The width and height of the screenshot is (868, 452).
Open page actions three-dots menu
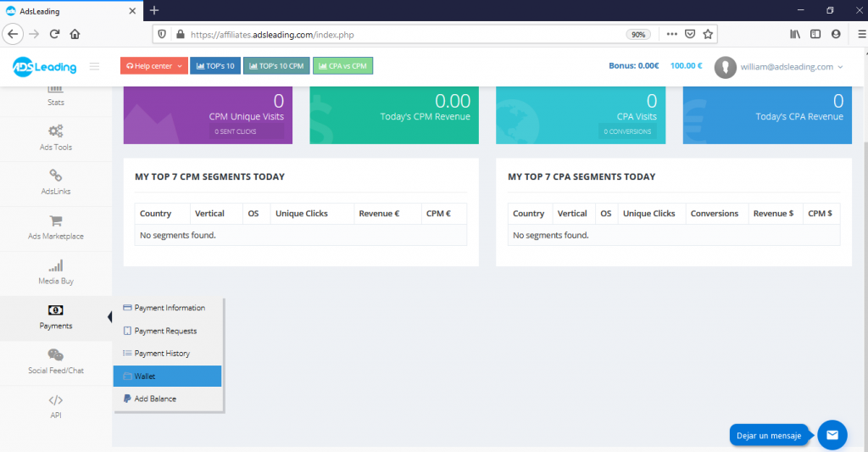pyautogui.click(x=671, y=34)
